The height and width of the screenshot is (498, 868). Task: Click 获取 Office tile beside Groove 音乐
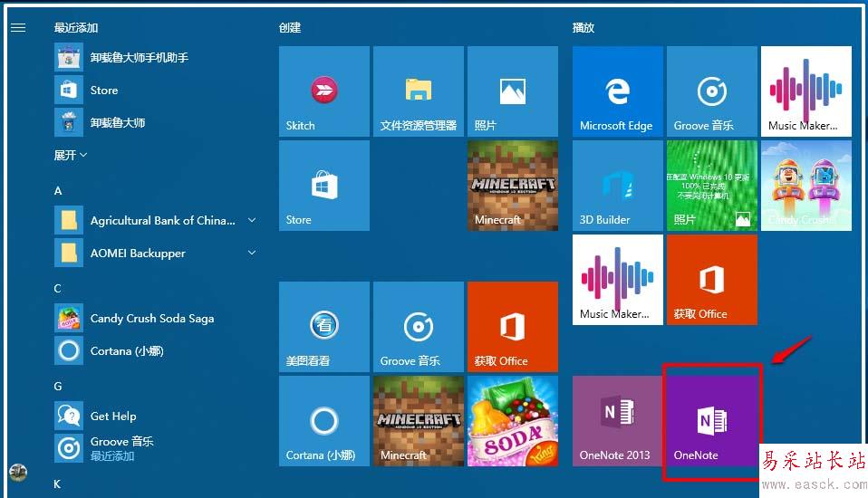click(513, 327)
